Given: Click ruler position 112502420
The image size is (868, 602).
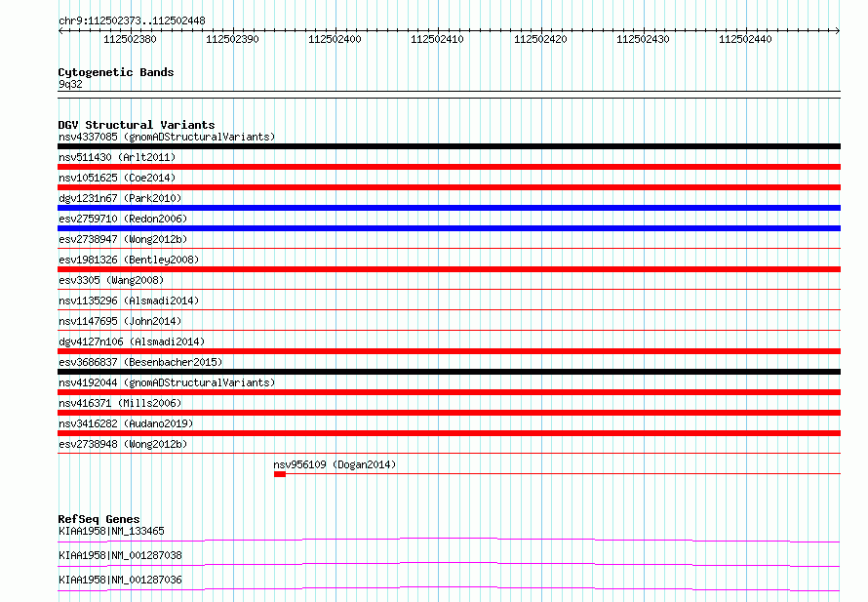Looking at the screenshot, I should pyautogui.click(x=541, y=39).
